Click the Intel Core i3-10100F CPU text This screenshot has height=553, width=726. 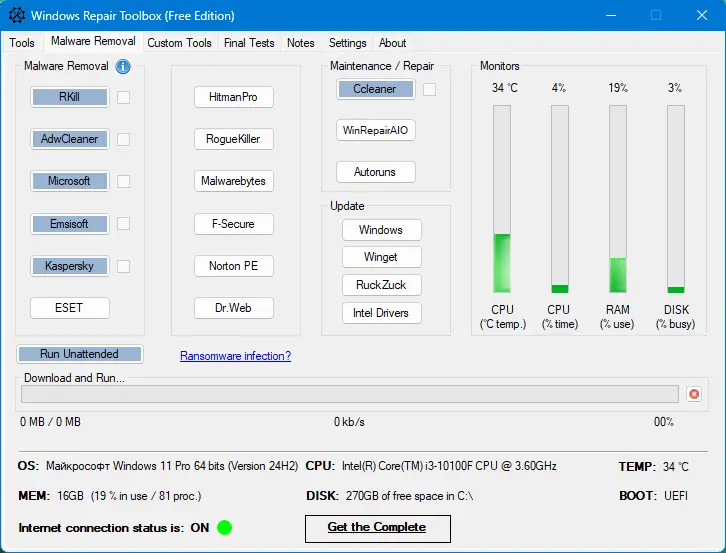(x=449, y=466)
